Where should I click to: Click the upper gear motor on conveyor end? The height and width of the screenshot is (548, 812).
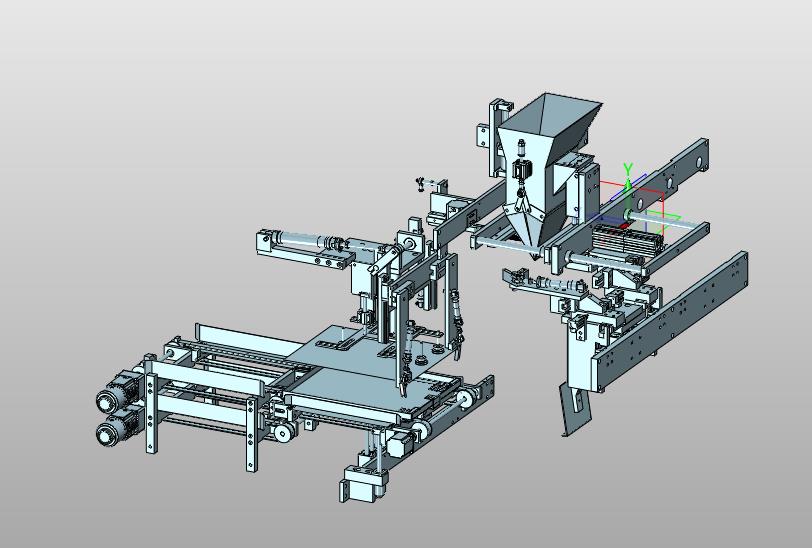117,395
